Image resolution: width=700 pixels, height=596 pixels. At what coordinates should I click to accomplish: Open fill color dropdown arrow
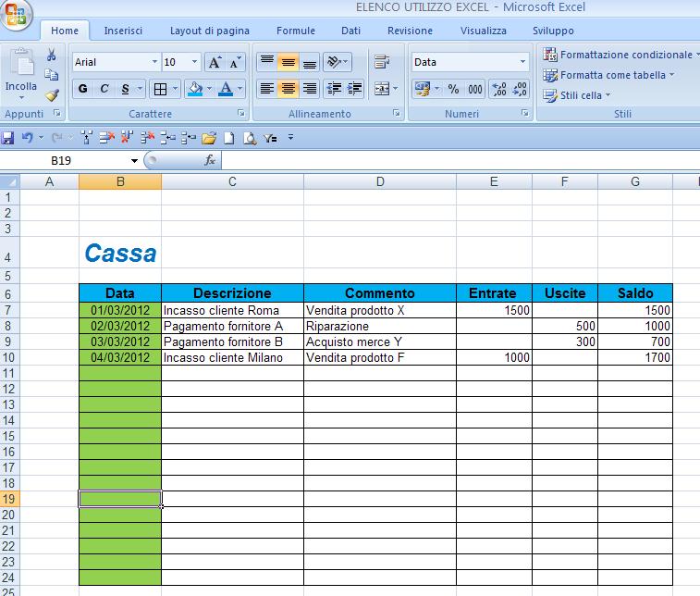pyautogui.click(x=209, y=89)
